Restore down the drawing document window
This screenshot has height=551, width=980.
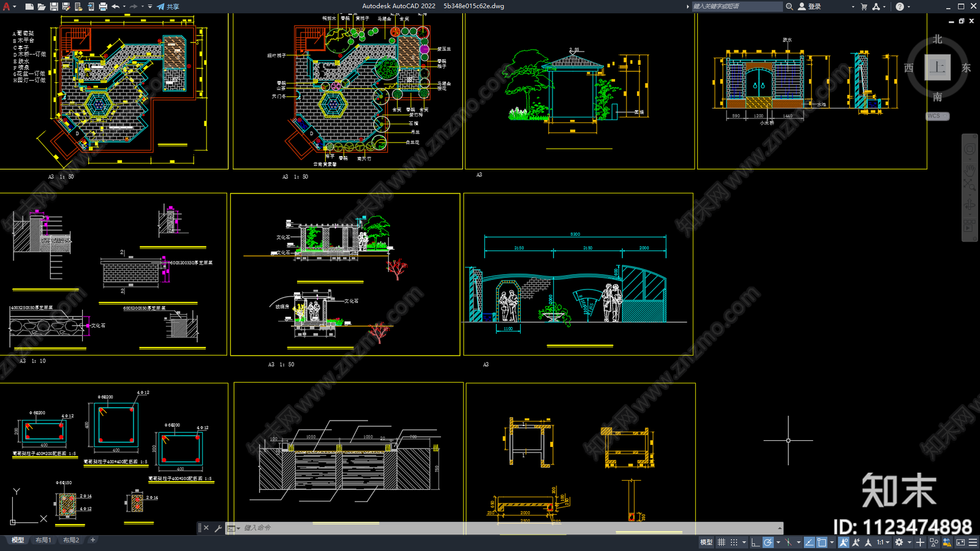(x=961, y=21)
